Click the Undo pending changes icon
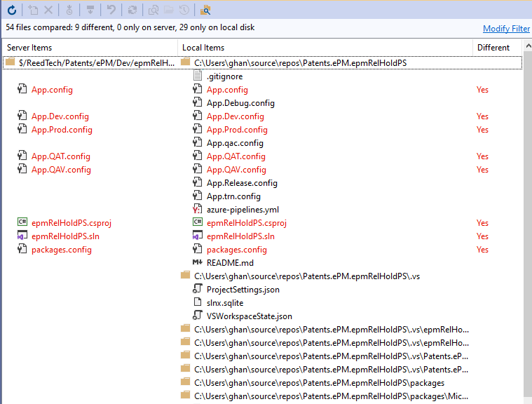This screenshot has width=532, height=404. [111, 11]
